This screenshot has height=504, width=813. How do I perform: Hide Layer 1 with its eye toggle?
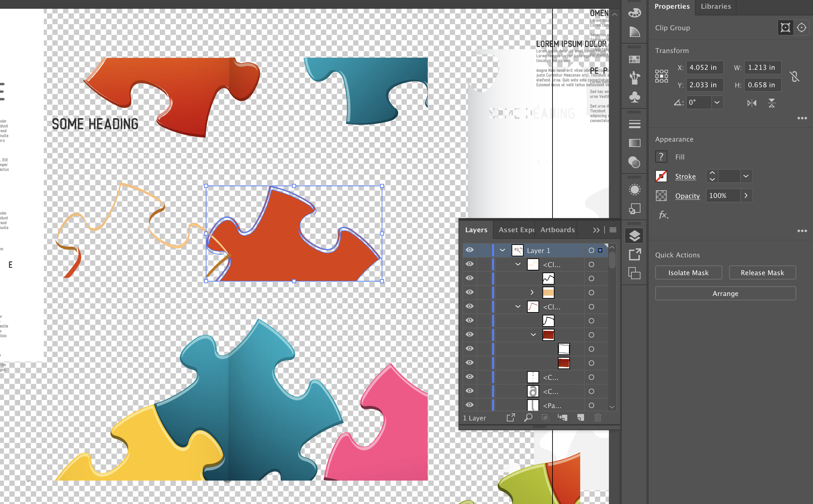pos(469,250)
